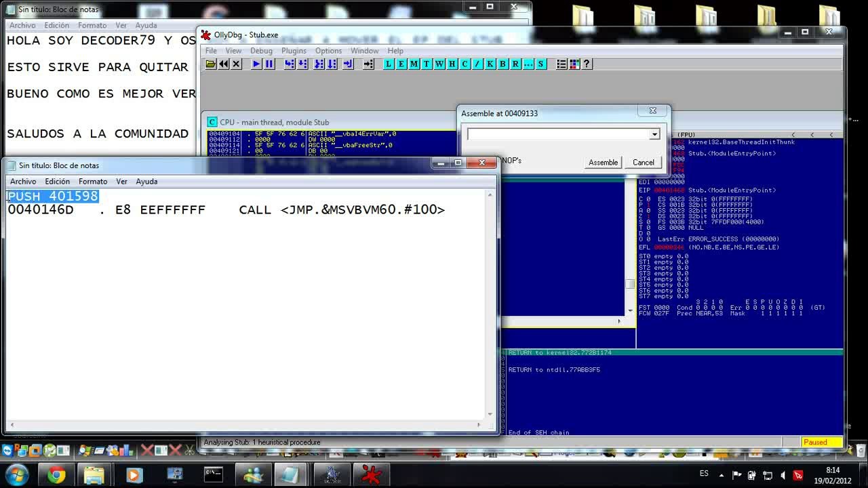Click the Trace over icon in OllyDbg
Image resolution: width=868 pixels, height=488 pixels.
(332, 64)
